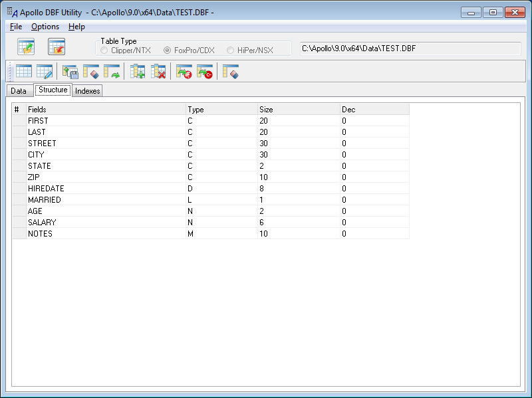Click size 8 in the HIREDATE row
This screenshot has height=398, width=532.
click(x=261, y=189)
